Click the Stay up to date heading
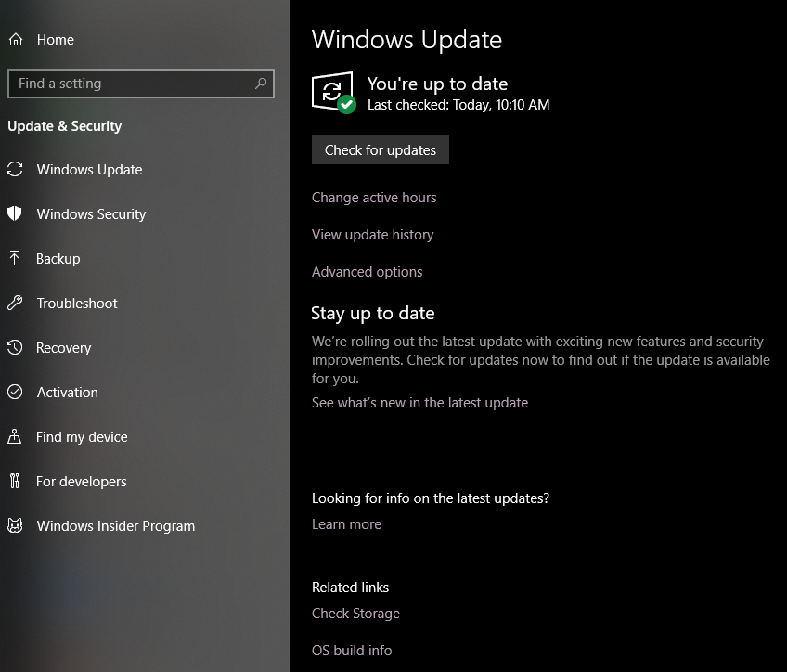This screenshot has width=787, height=672. (x=373, y=313)
